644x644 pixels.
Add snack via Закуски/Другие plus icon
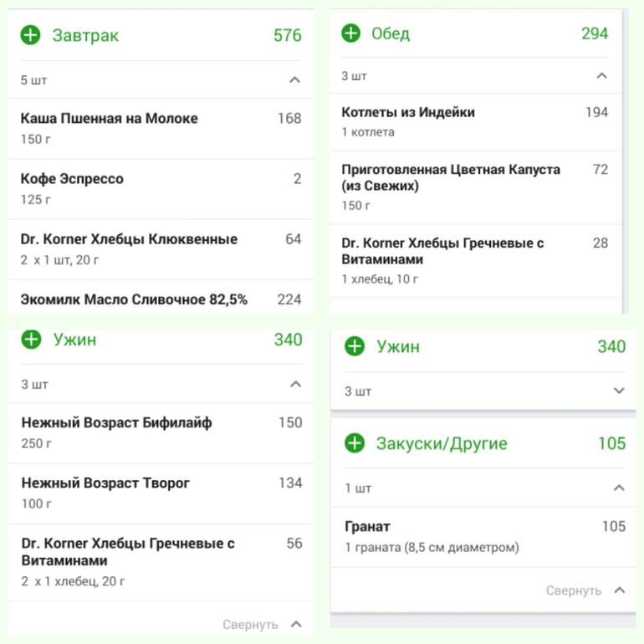pos(355,443)
